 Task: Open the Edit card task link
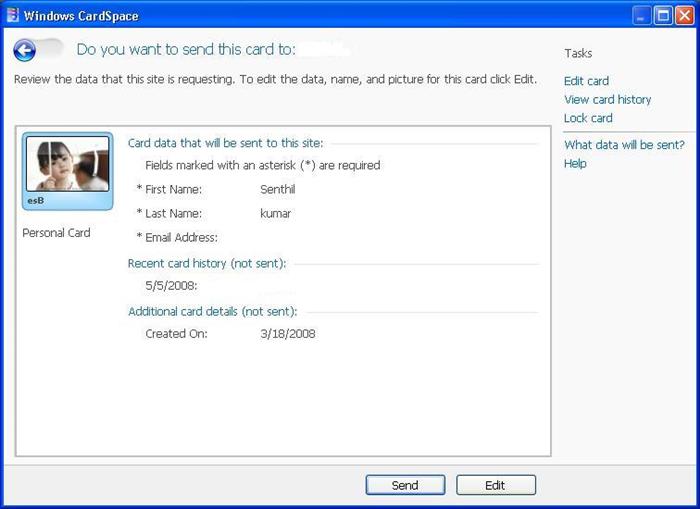[x=586, y=81]
